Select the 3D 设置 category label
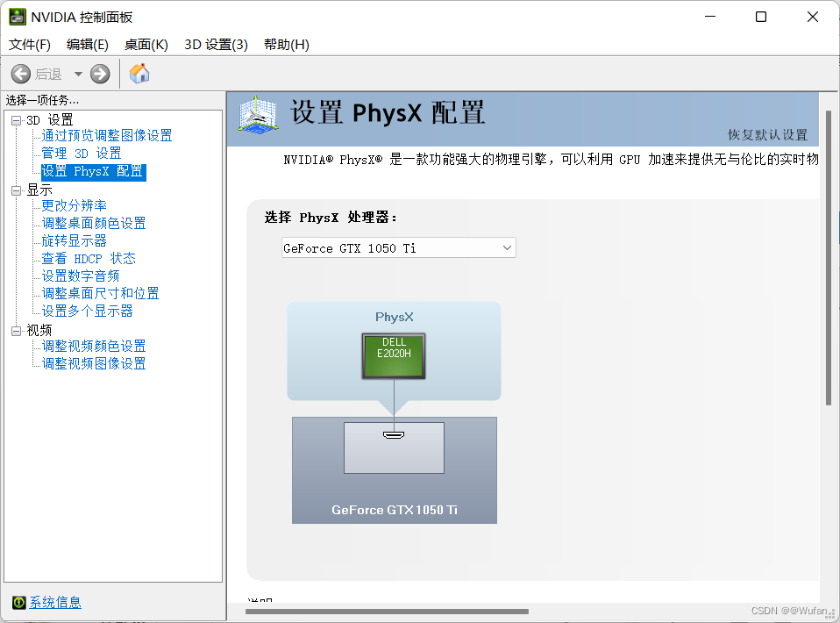 pyautogui.click(x=49, y=120)
